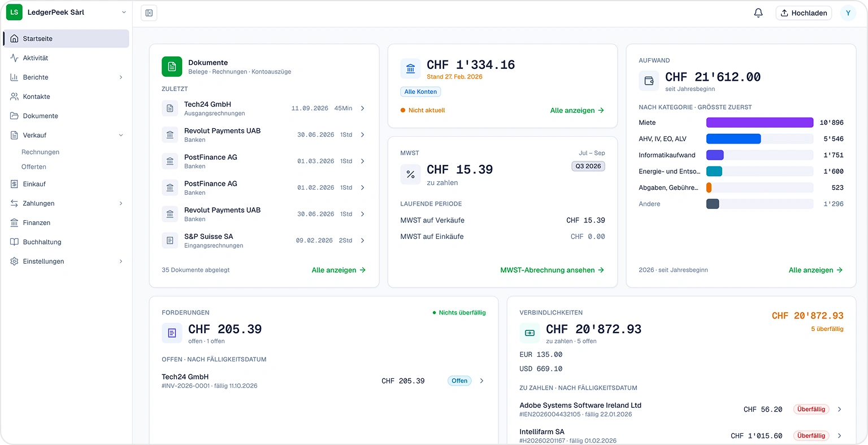Click the Kontakte people icon in the sidebar
Viewport: 868px width, 445px height.
(x=14, y=97)
